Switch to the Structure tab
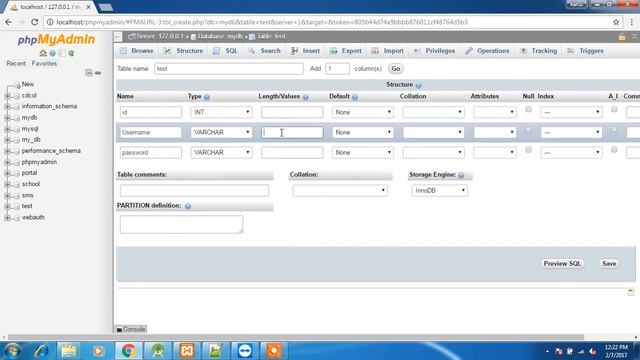 click(183, 51)
